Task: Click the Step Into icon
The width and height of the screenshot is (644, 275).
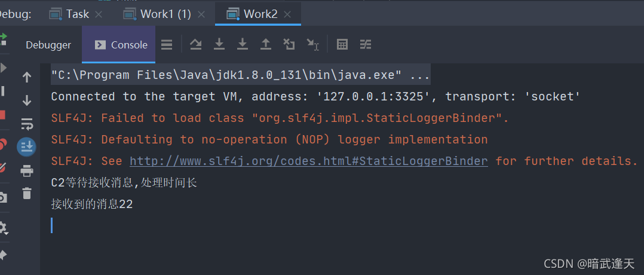Action: coord(219,44)
